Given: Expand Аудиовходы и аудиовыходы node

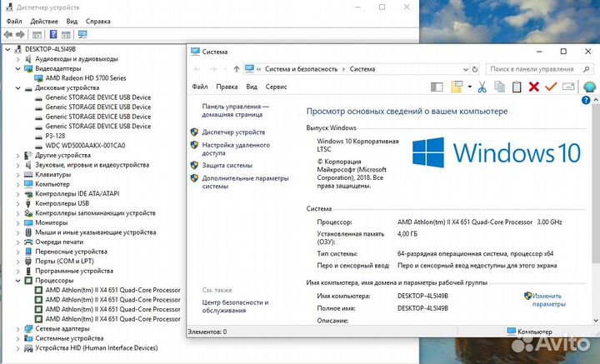Looking at the screenshot, I should pyautogui.click(x=18, y=59).
